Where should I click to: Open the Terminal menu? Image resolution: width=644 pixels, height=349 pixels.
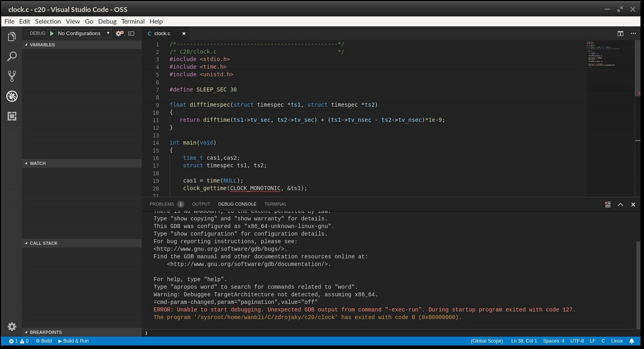coord(133,21)
